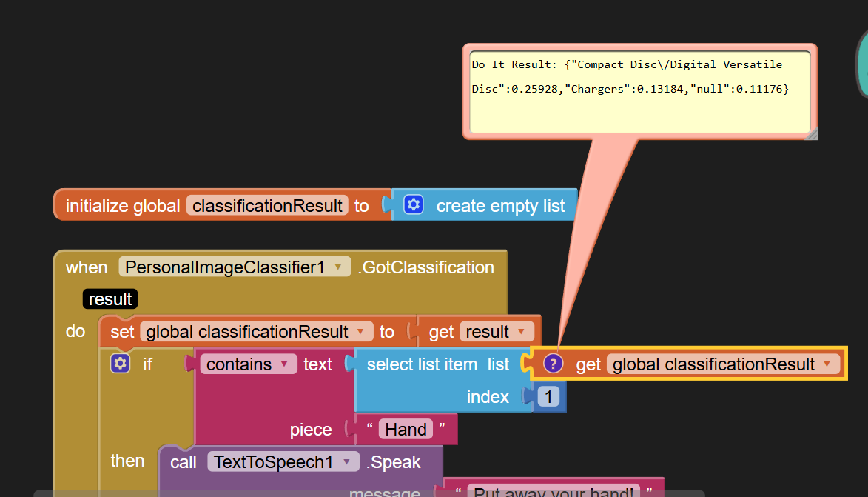Edit the "Hand" text string field
The height and width of the screenshot is (497, 868).
tap(406, 430)
